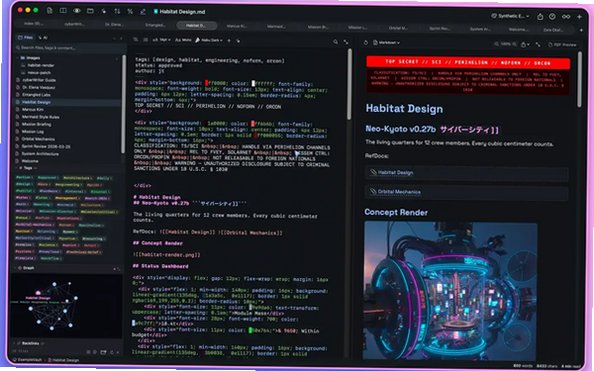The height and width of the screenshot is (371, 594).
Task: Click the folder panel icon in the title bar
Action: (90, 11)
